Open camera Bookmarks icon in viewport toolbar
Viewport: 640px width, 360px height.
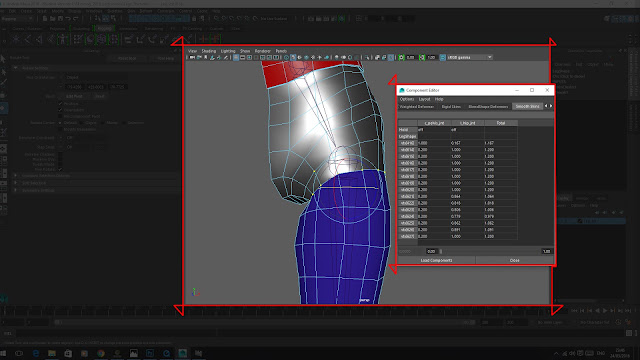(205, 58)
